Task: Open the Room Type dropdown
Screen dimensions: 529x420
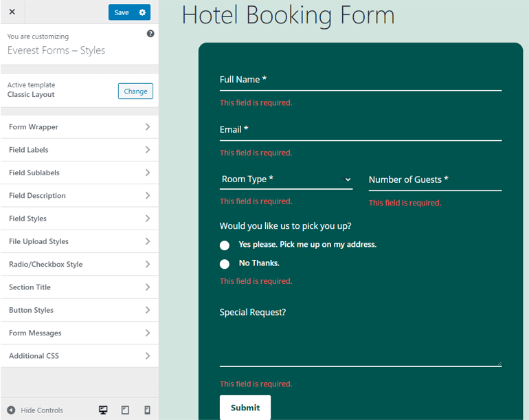Action: point(286,179)
